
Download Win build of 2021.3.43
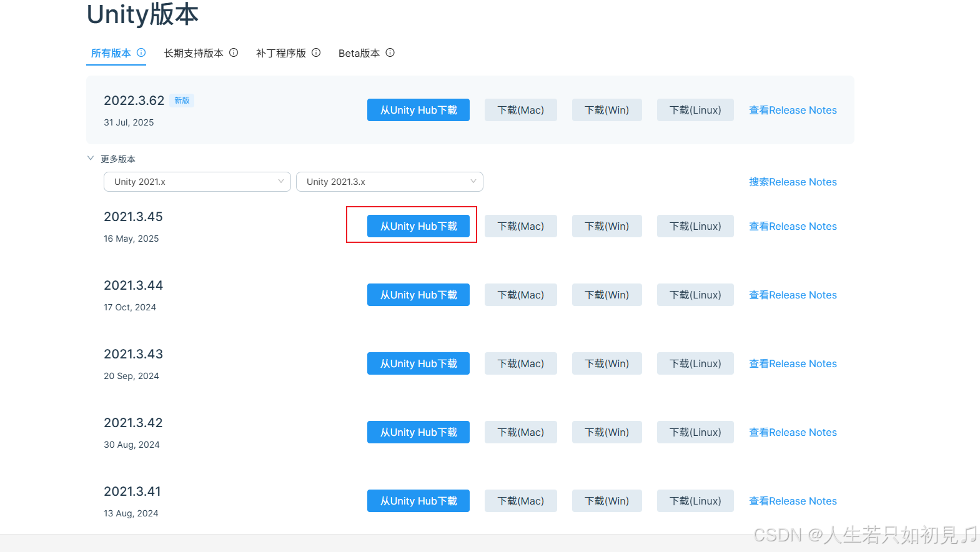(607, 363)
